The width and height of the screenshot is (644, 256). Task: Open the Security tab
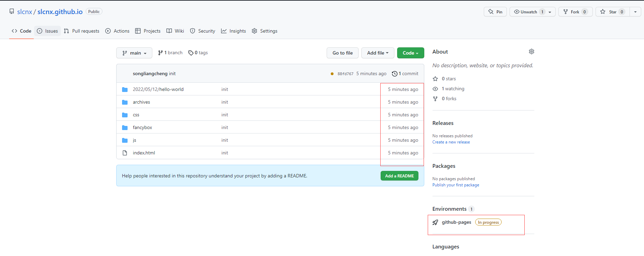pos(203,31)
